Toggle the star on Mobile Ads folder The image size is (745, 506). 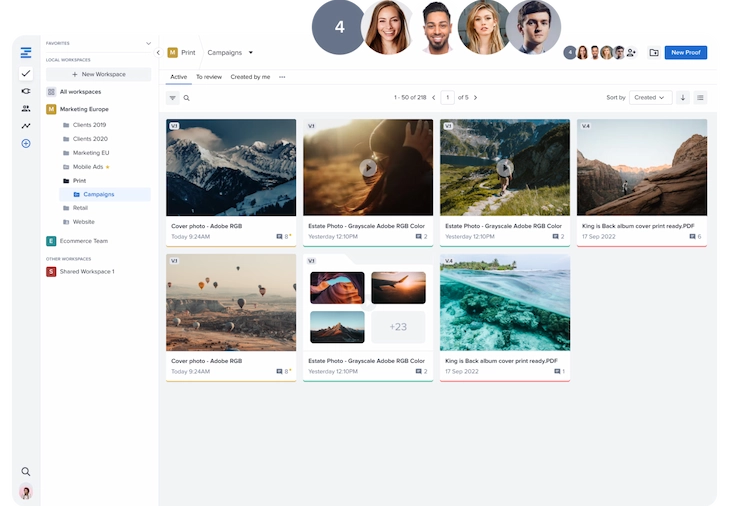pyautogui.click(x=107, y=166)
